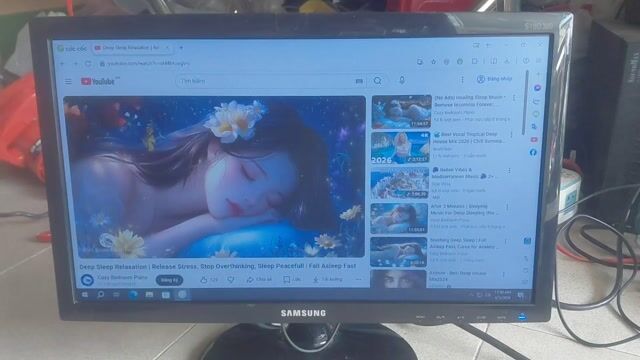Close the Deep Sleep Relaxation tab
Image resolution: width=640 pixels, height=360 pixels.
tap(167, 48)
